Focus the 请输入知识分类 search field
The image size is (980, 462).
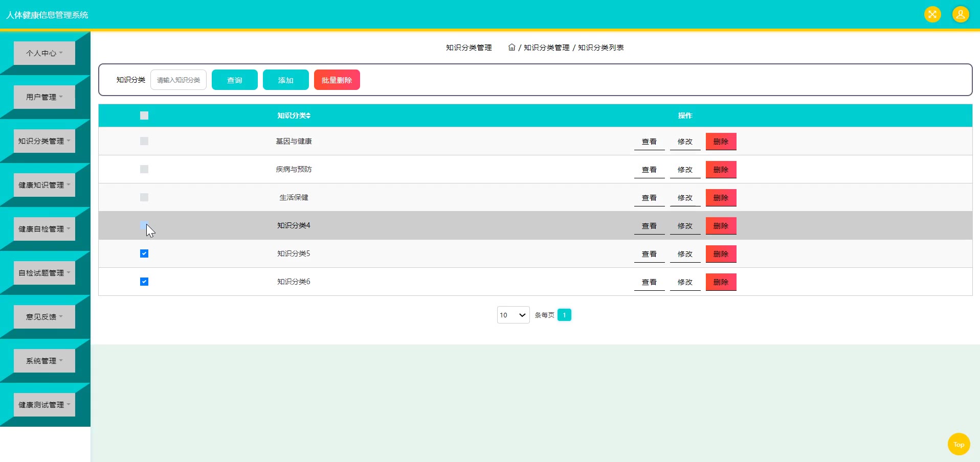(x=179, y=80)
